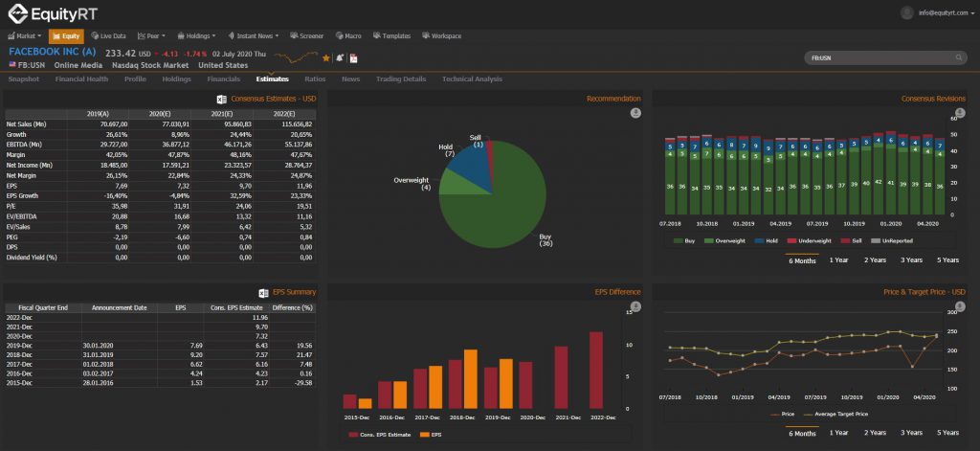Switch to the Financial Health tab
The height and width of the screenshot is (451, 980).
tap(82, 79)
